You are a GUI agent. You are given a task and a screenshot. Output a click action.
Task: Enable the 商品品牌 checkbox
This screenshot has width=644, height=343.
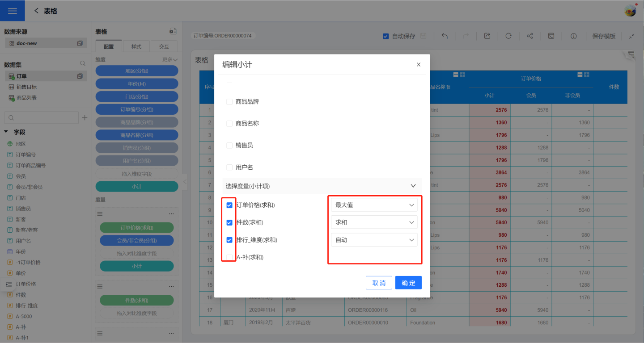click(229, 102)
